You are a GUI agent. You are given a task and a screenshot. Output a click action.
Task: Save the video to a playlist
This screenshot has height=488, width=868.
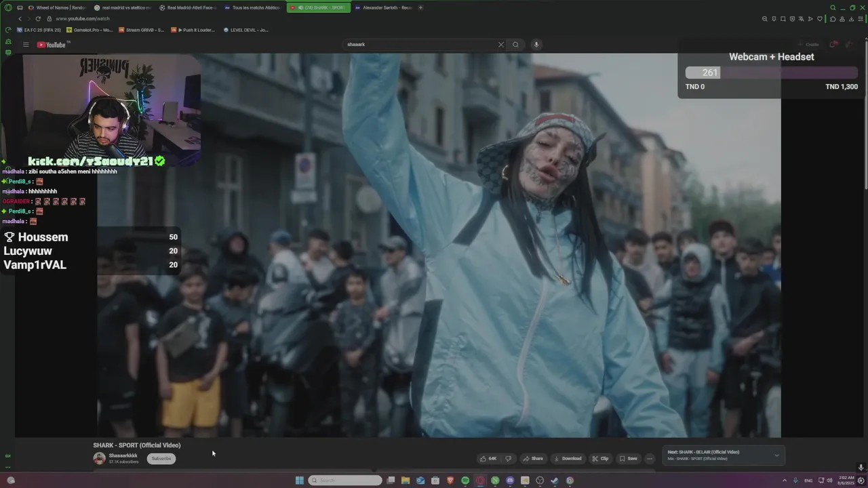628,459
